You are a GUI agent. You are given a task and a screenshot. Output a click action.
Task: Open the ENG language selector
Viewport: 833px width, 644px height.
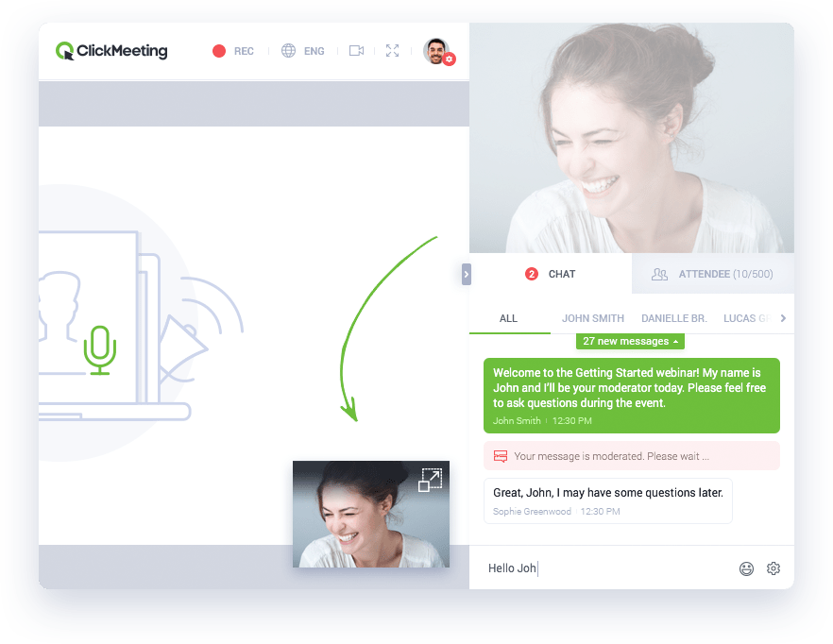(x=302, y=51)
